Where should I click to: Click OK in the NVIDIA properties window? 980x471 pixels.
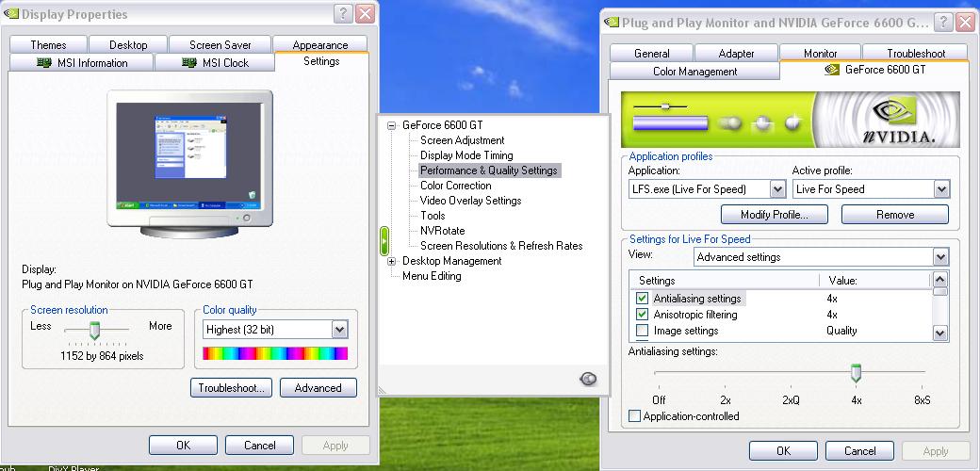783,451
